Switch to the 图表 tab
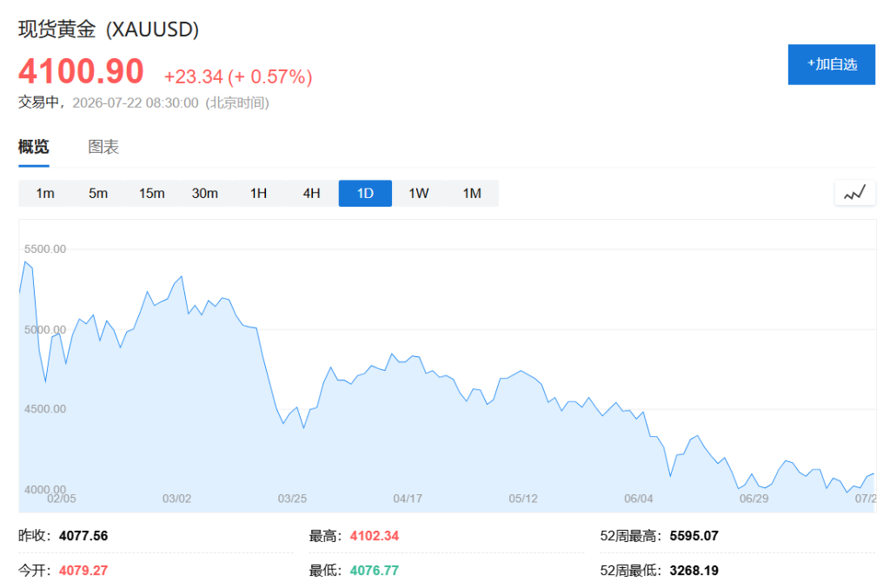Screen dimensions: 890x588 tap(103, 147)
